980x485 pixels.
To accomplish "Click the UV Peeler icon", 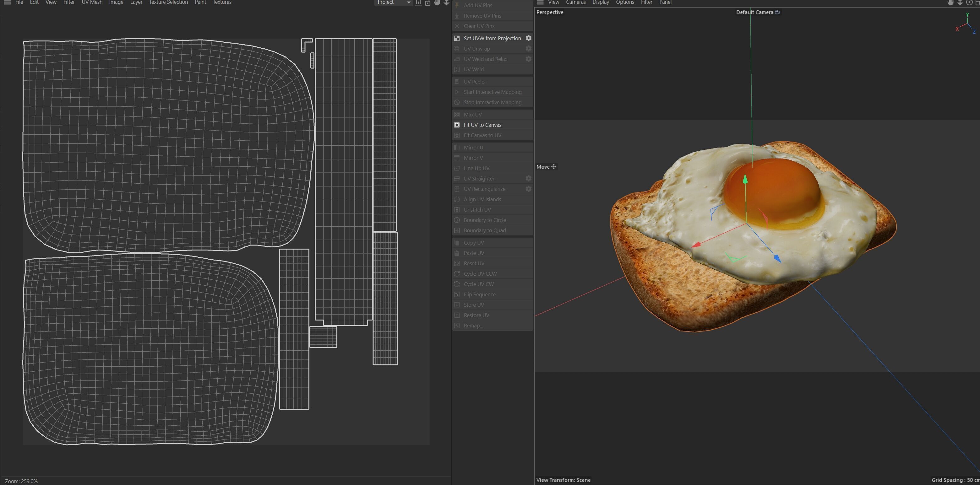I will tap(457, 81).
